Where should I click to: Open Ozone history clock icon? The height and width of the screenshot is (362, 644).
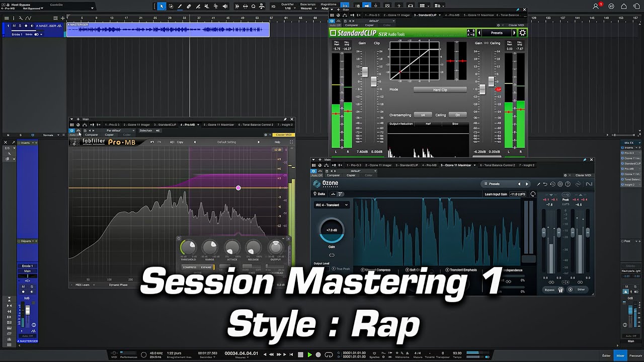click(552, 184)
